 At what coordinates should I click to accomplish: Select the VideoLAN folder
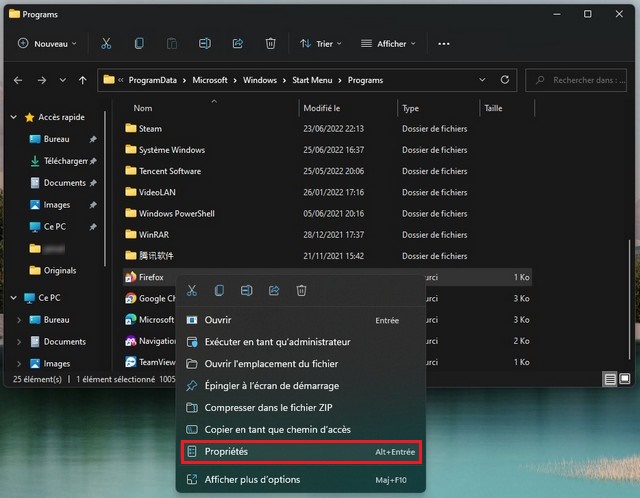pyautogui.click(x=327, y=192)
